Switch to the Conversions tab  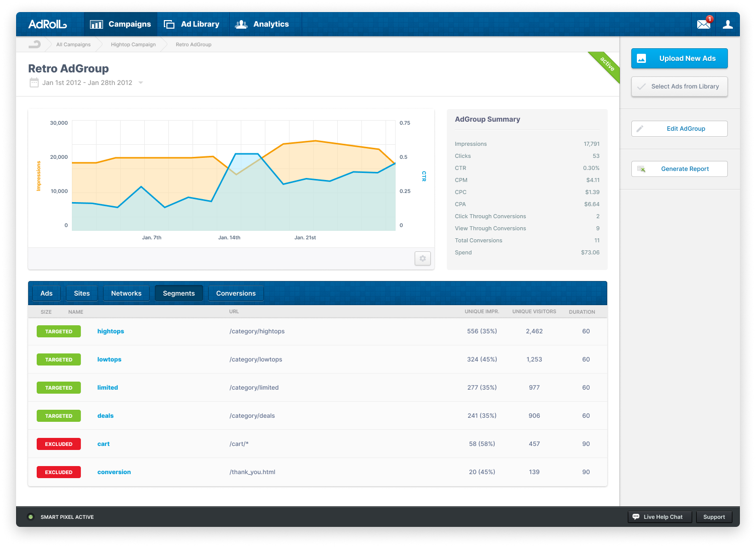(x=236, y=293)
